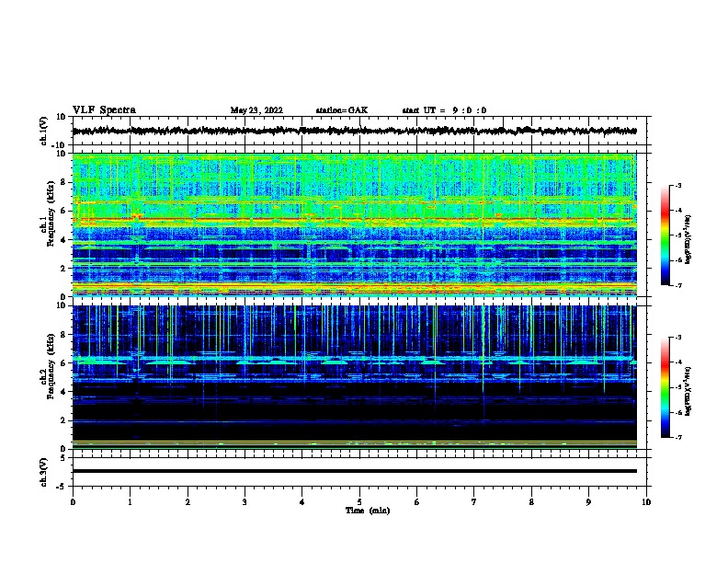Screen dimensions: 728x563
Task: Click the "ch.1(V)" waveform axis label
Action: [44, 131]
